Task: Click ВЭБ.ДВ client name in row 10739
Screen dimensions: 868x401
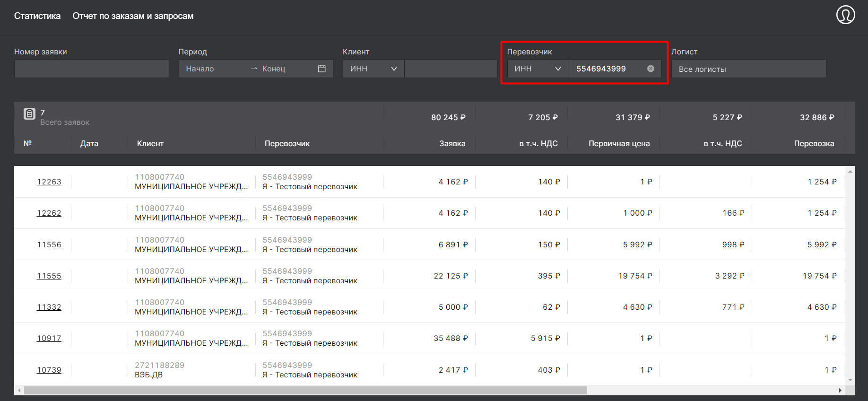Action: (148, 375)
